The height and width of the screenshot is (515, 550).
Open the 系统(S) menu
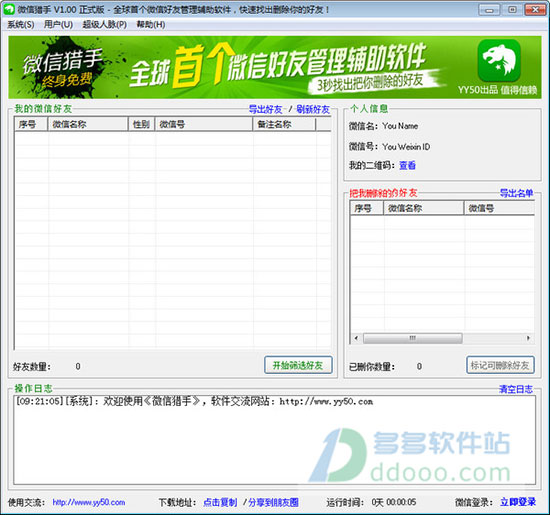coord(21,25)
